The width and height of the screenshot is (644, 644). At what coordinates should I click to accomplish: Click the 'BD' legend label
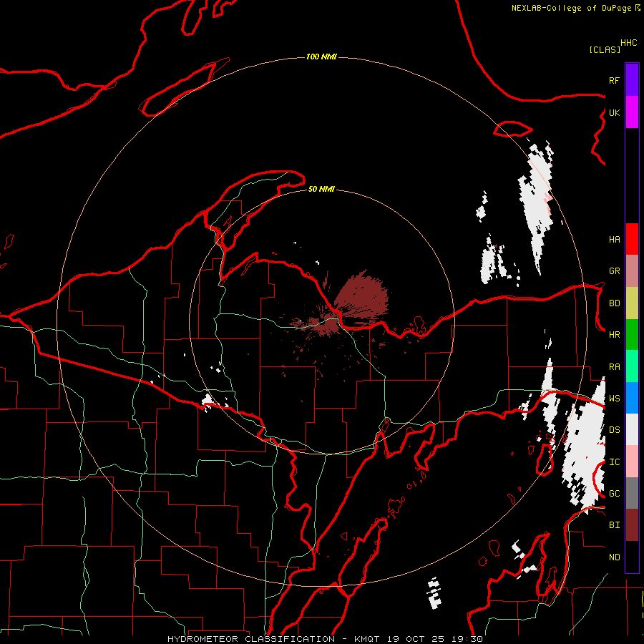614,303
